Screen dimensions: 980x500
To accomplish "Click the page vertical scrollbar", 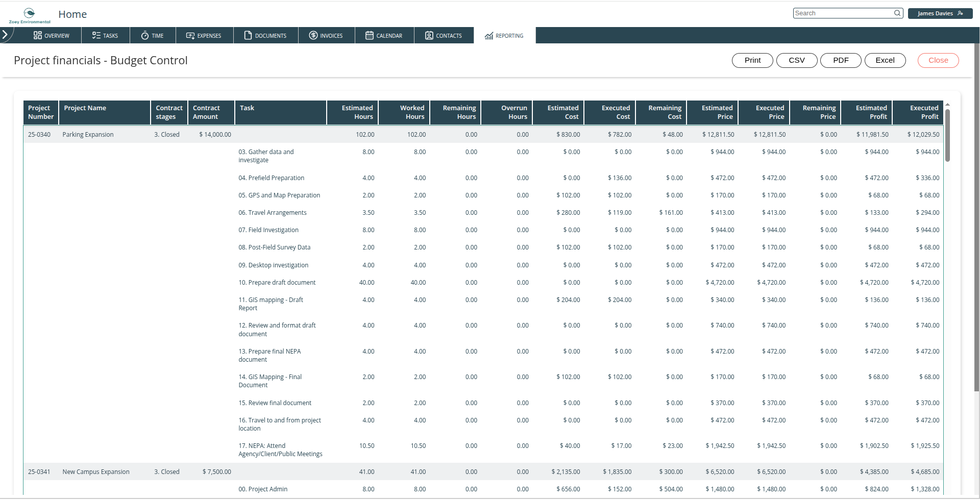I will coord(977,217).
